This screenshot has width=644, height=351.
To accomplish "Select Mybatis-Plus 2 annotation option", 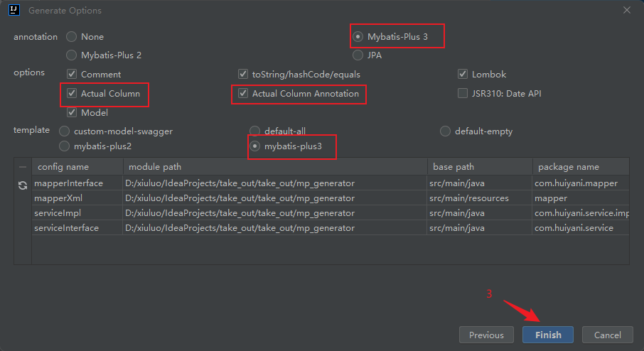I will (72, 55).
